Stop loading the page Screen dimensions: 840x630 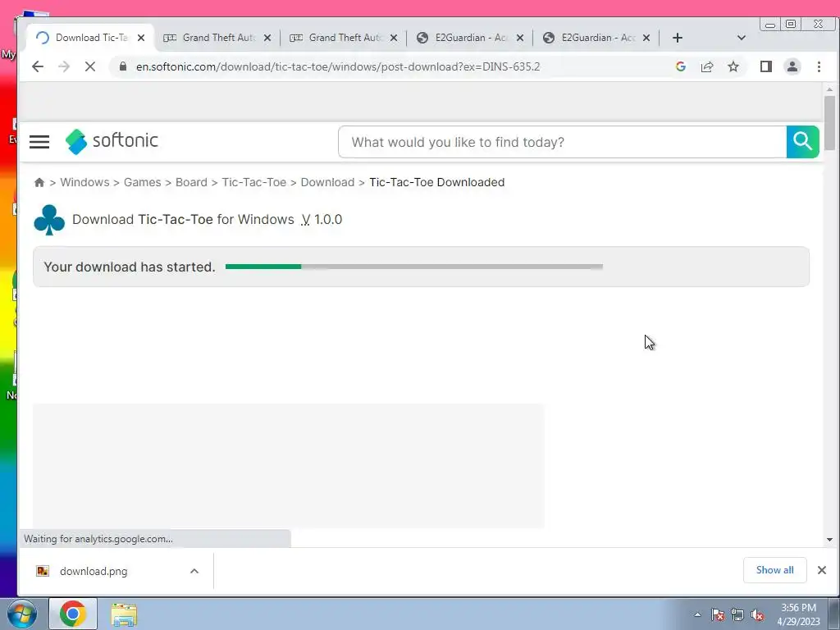click(x=90, y=67)
